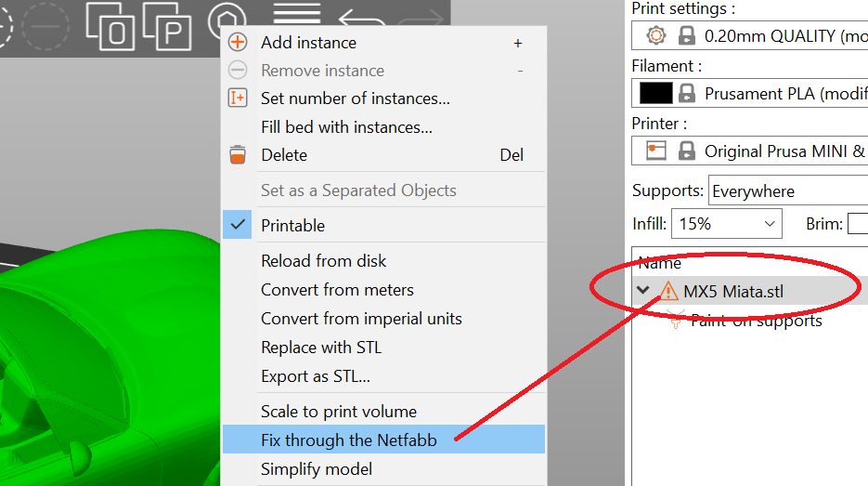
Task: Click the orange trash Delete icon
Action: click(238, 155)
